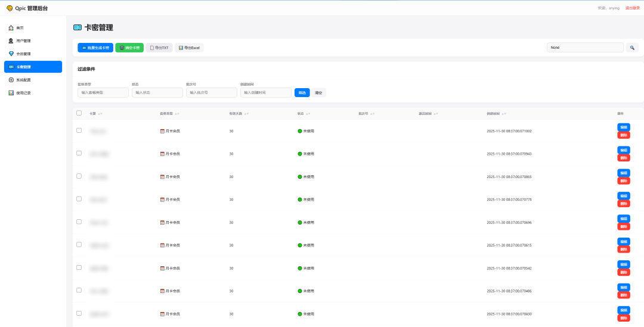Image resolution: width=644 pixels, height=327 pixels.
Task: Click the user icon beside 用户管理
Action: [x=11, y=41]
